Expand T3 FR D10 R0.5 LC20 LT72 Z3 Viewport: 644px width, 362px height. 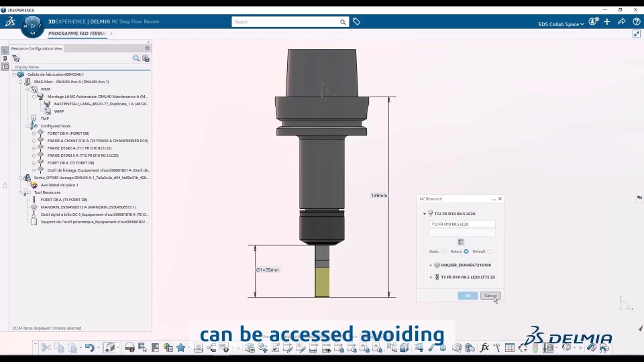(431, 278)
